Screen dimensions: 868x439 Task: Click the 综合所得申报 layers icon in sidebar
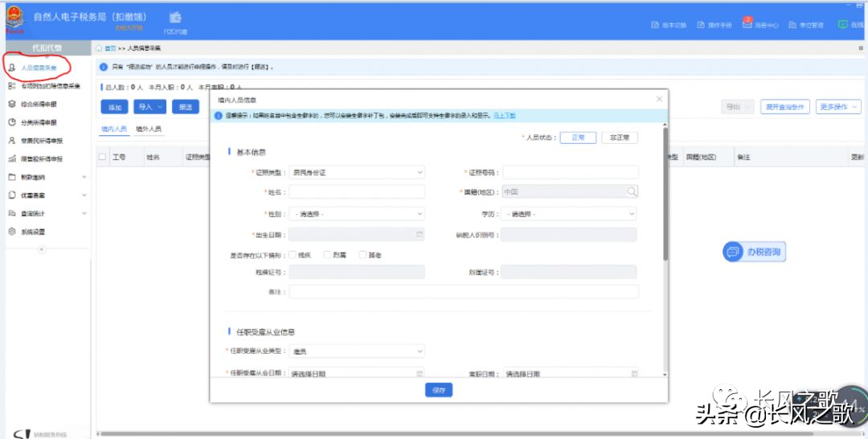click(12, 104)
